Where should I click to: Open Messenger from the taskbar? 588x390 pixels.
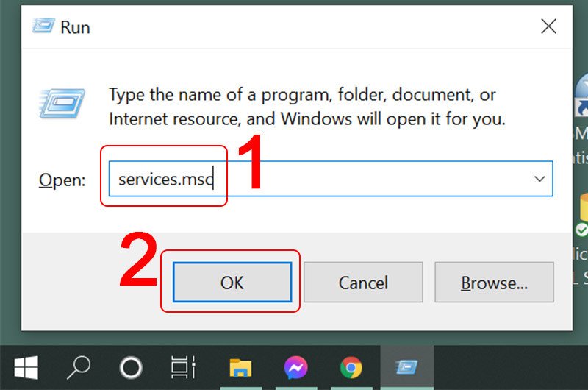point(295,367)
